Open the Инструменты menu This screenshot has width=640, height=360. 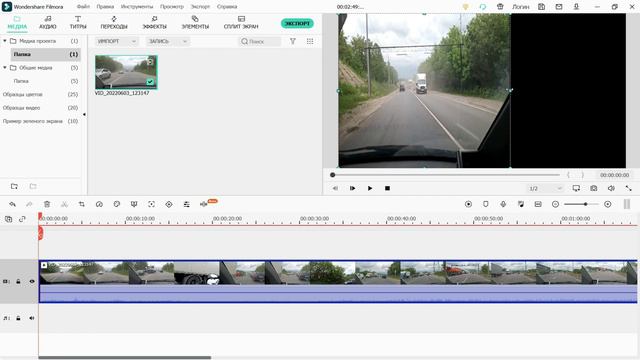coord(137,7)
